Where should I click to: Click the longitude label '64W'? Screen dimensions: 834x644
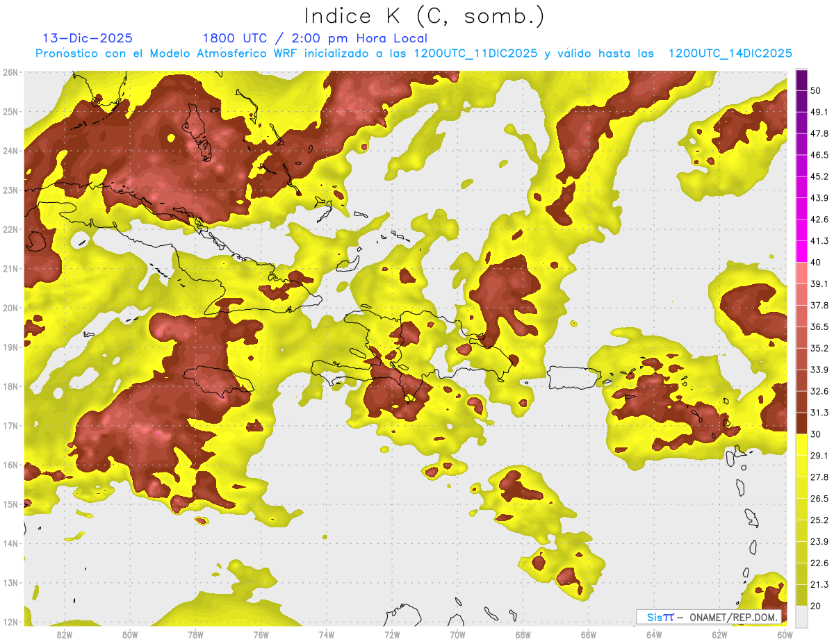pos(654,634)
